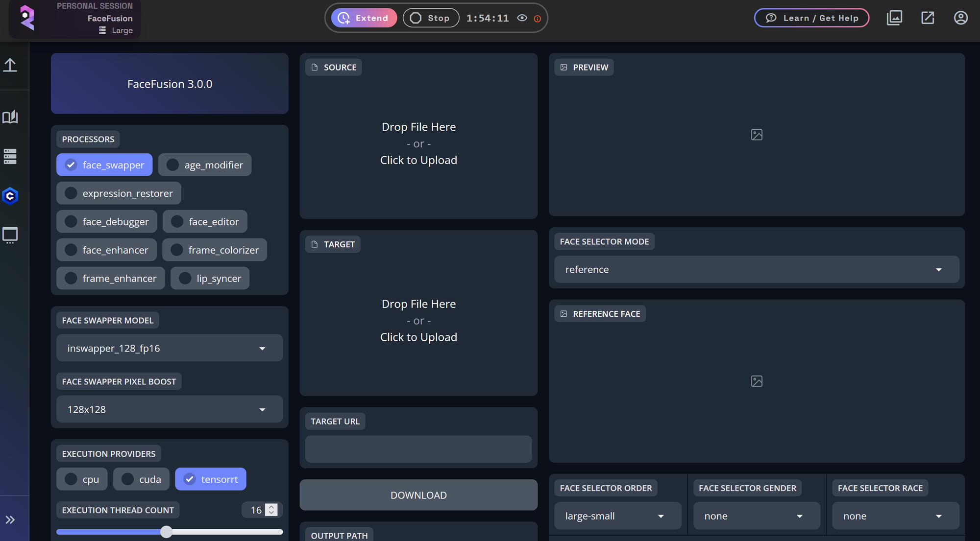Select the upload icon in the left sidebar
Screen dimensions: 980x541
tap(10, 65)
